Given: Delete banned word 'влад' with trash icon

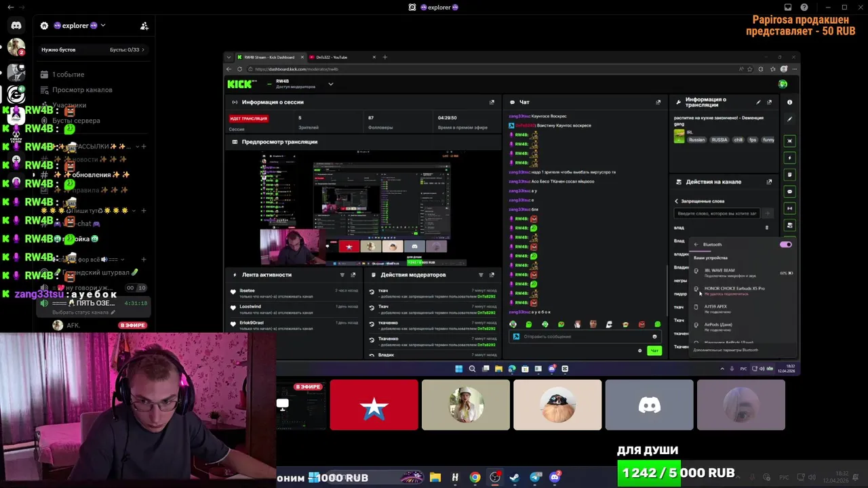Looking at the screenshot, I should 767,228.
